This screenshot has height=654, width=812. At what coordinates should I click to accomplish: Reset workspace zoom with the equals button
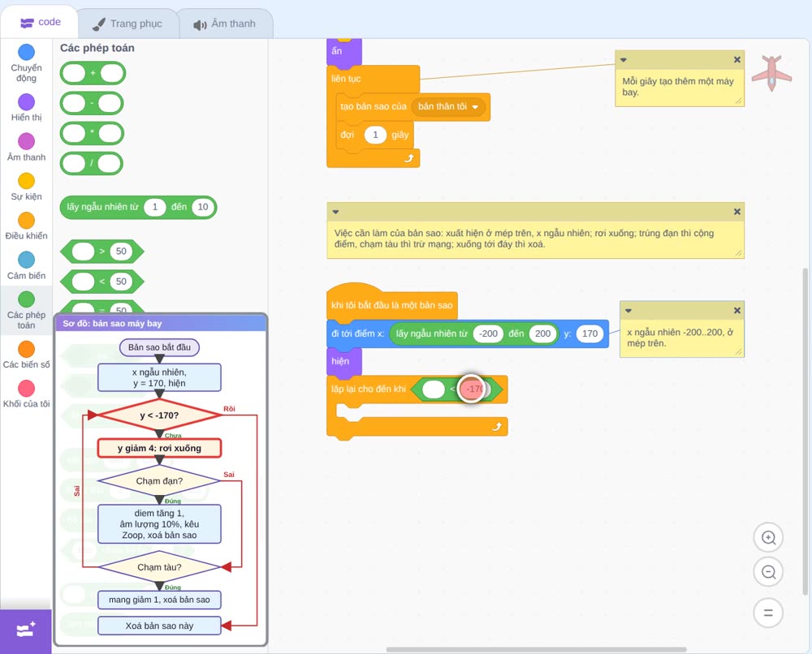pyautogui.click(x=768, y=613)
